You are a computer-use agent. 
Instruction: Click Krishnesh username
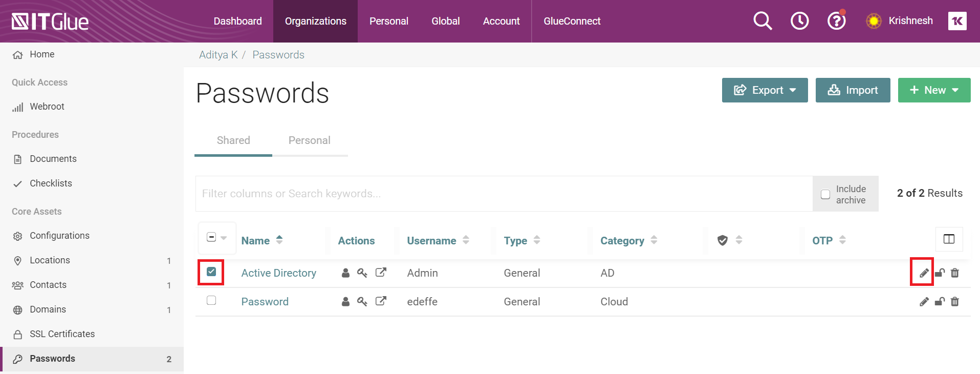tap(910, 20)
